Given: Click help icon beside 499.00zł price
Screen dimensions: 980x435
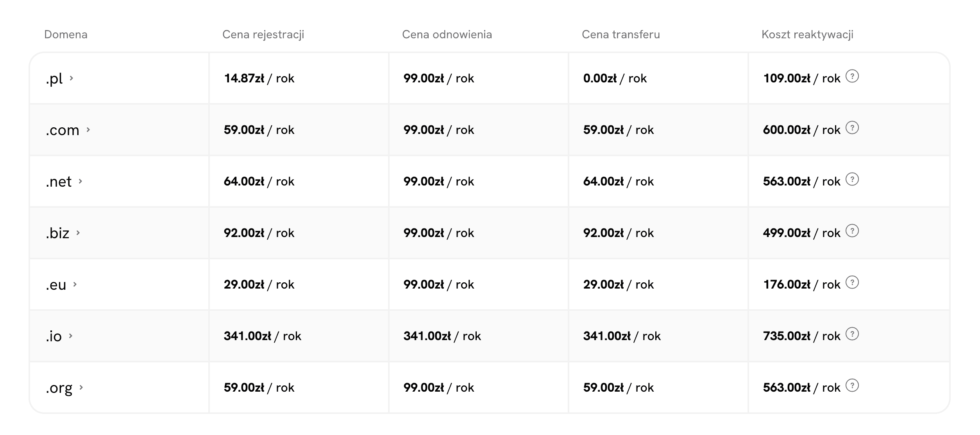Looking at the screenshot, I should [x=852, y=231].
